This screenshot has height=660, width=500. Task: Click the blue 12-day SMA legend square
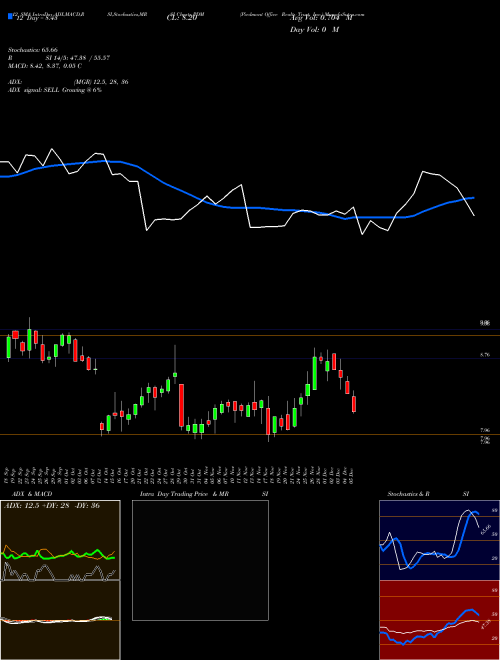[x=10, y=16]
